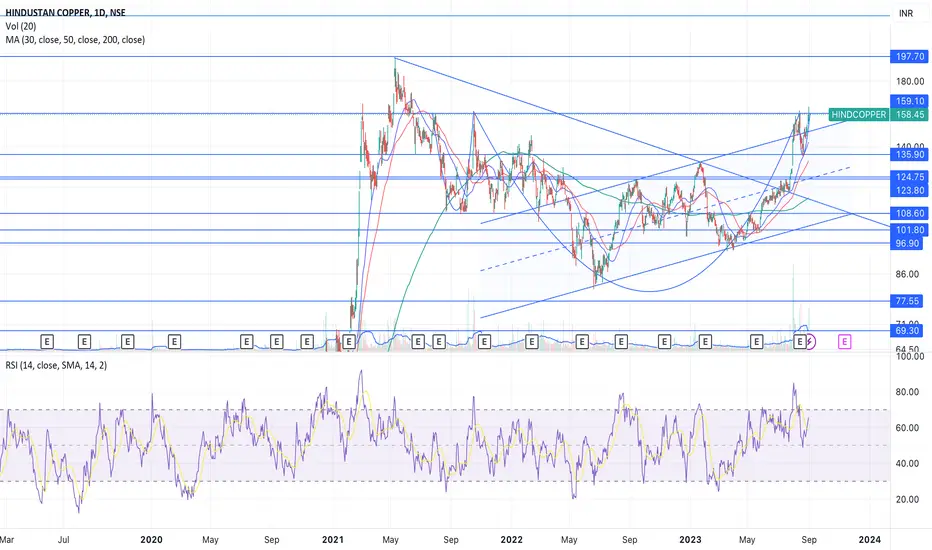Screen dimensions: 932x550
Task: Click the Mar label on time axis
Action: click(7, 540)
